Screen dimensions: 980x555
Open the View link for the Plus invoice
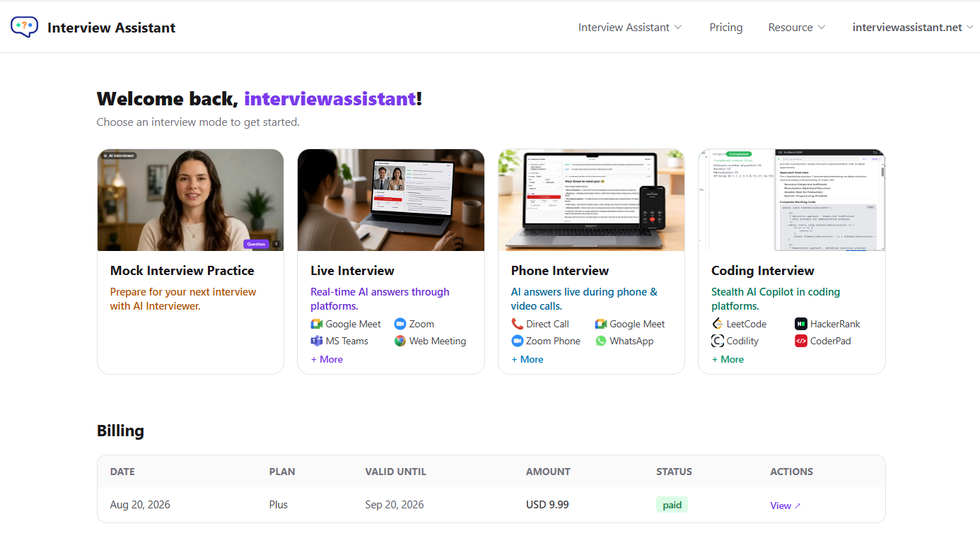pyautogui.click(x=786, y=506)
